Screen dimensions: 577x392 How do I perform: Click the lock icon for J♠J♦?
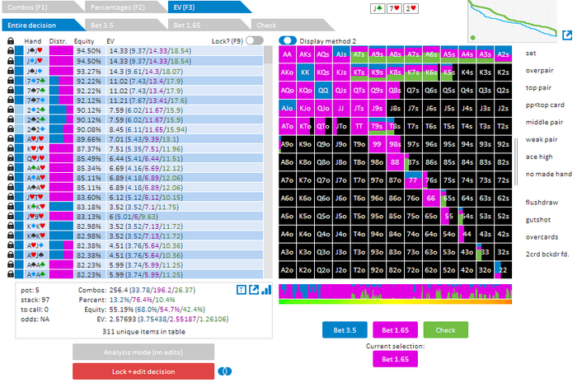[11, 70]
